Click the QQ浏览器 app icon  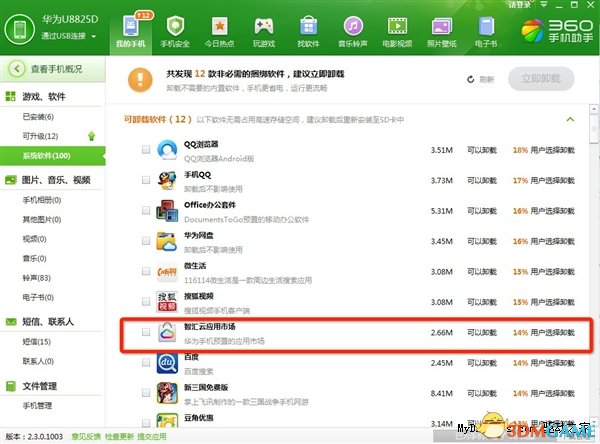point(167,150)
